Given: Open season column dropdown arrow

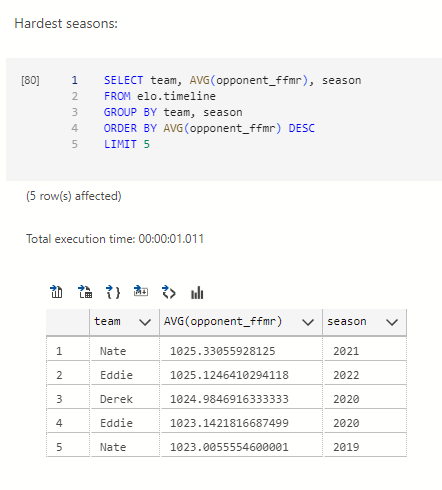Looking at the screenshot, I should point(392,322).
